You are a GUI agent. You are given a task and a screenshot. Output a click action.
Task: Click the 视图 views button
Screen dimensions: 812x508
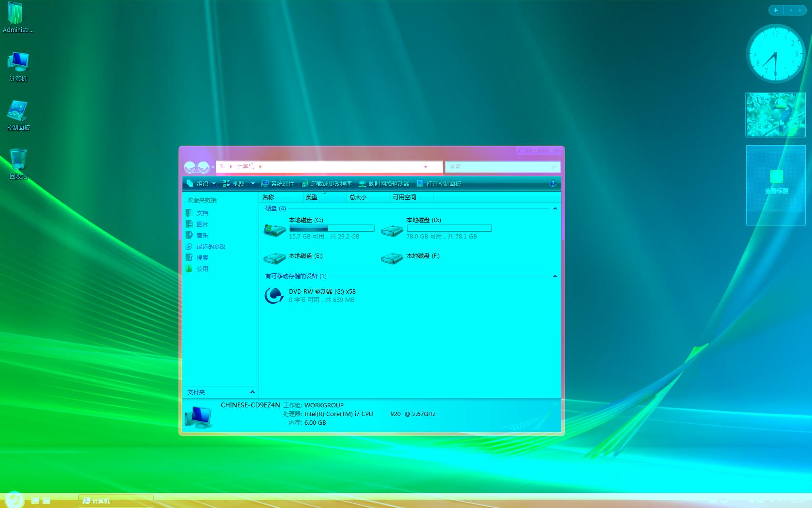click(234, 183)
